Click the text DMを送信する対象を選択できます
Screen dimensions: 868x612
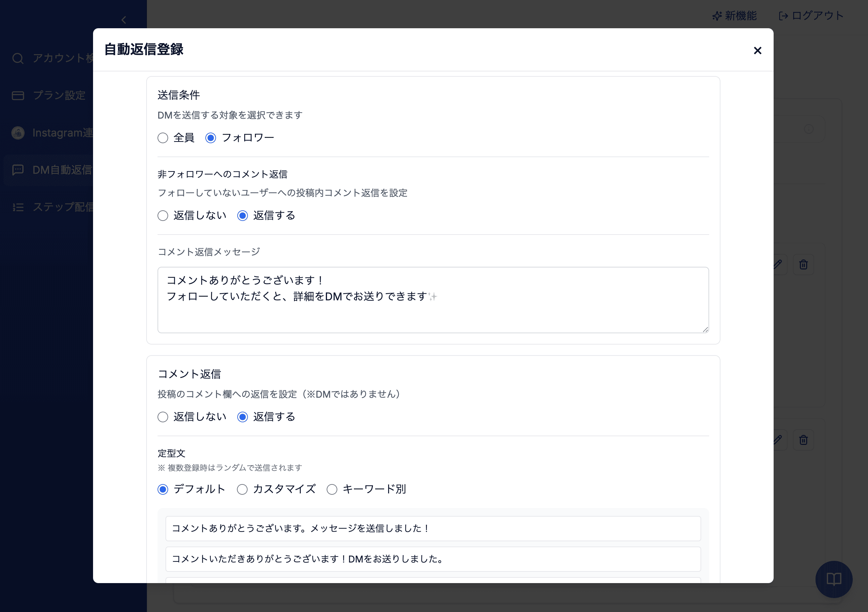click(x=230, y=115)
